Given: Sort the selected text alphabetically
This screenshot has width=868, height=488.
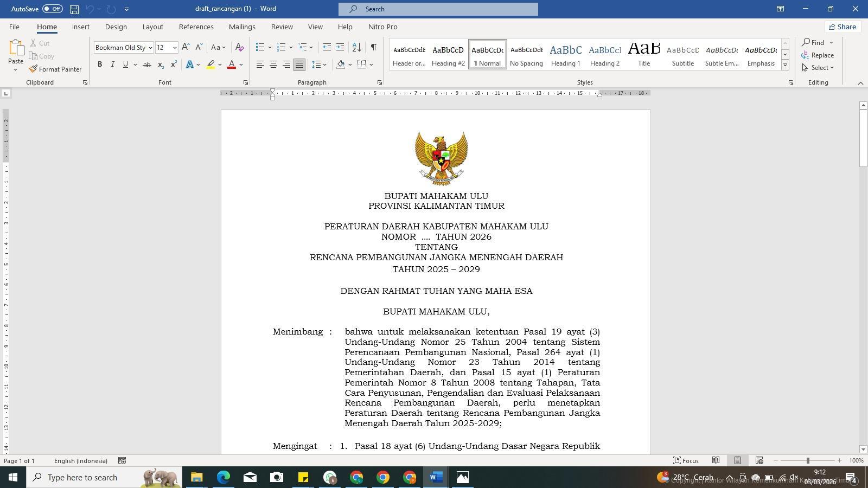Looking at the screenshot, I should 356,48.
